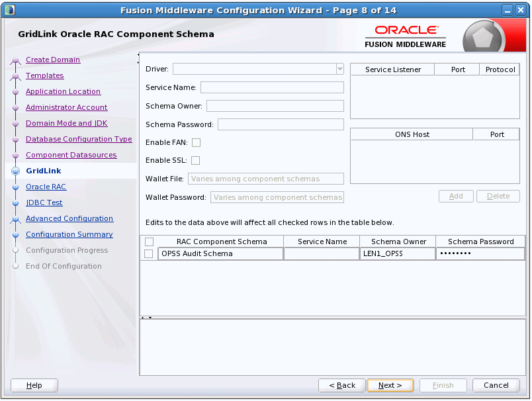Collapse the lower message pane splitter arrow
Screen dimensions: 532x401
[150, 318]
